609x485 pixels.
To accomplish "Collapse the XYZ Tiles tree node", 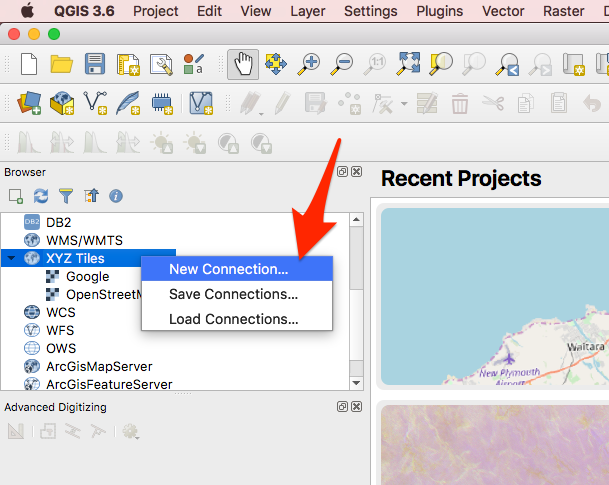I will tap(11, 258).
